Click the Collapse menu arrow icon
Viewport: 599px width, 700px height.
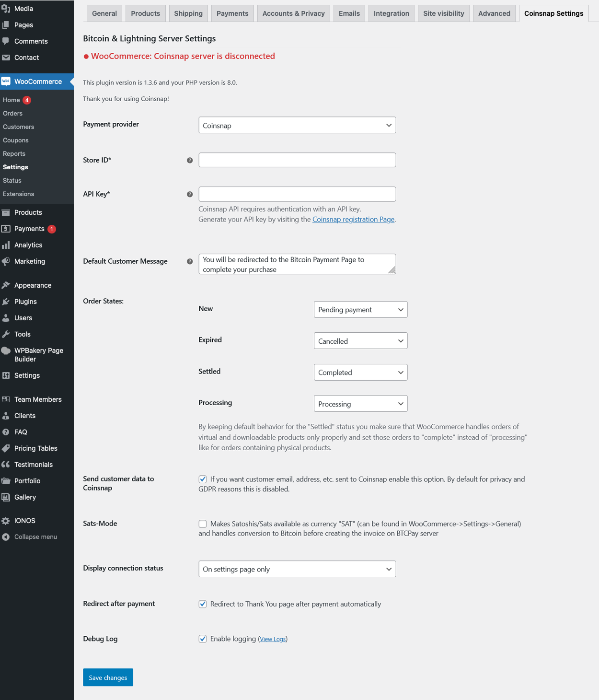tap(6, 537)
